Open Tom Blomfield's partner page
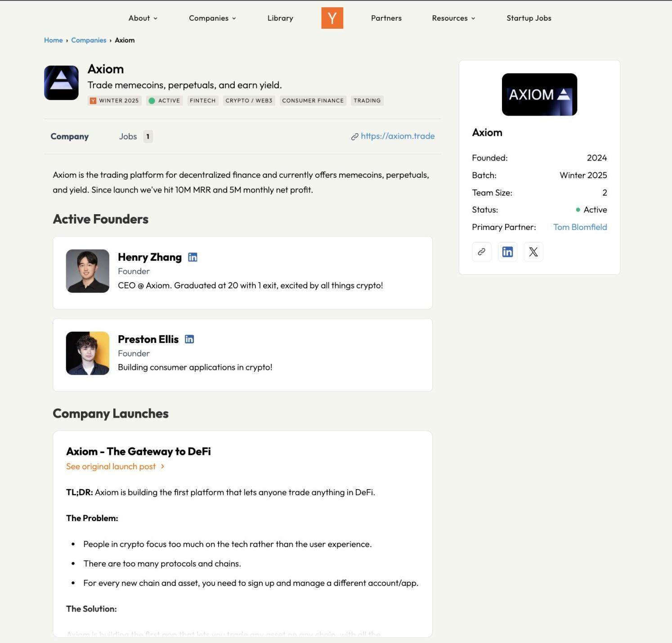 580,227
